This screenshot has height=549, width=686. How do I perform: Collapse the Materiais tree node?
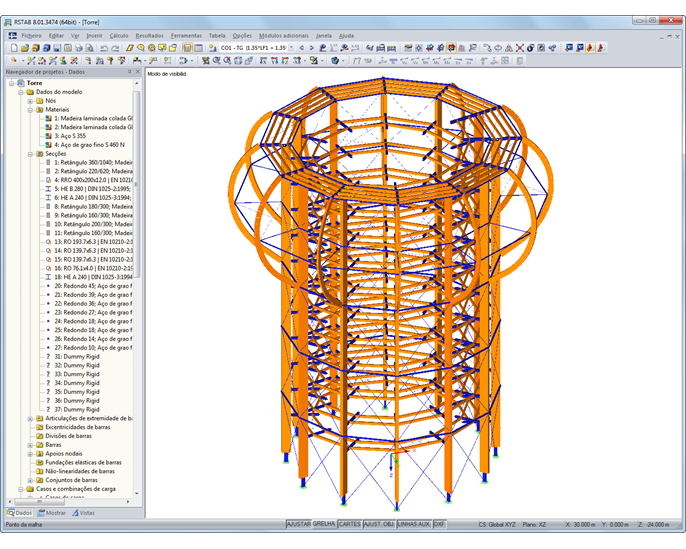(x=30, y=110)
